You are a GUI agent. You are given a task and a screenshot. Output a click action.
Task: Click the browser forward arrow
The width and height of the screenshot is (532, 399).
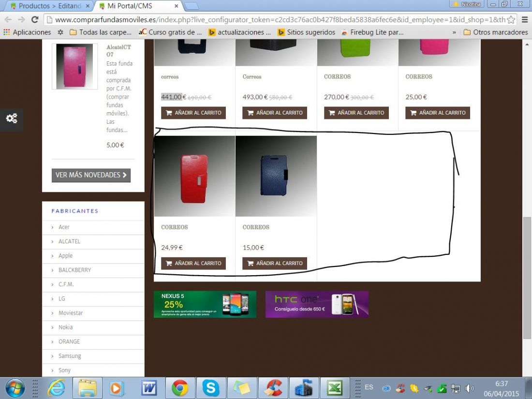coord(21,20)
